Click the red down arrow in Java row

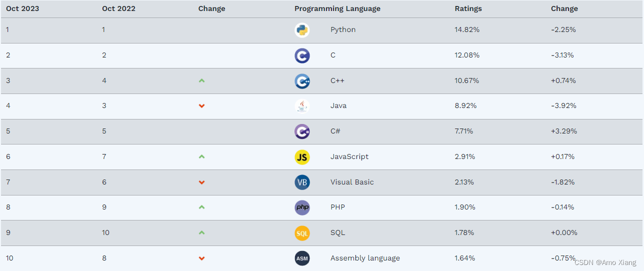coord(201,106)
